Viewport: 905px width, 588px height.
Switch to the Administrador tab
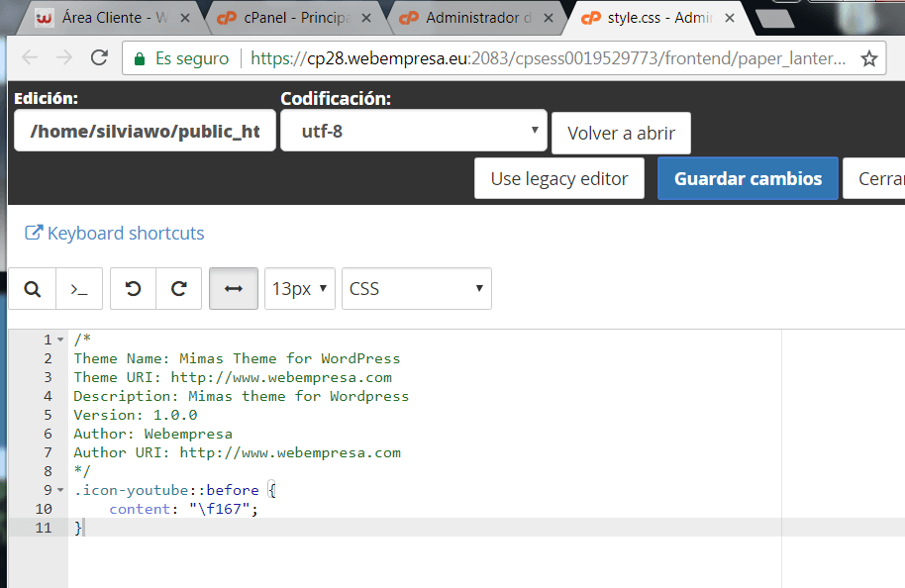pos(476,18)
